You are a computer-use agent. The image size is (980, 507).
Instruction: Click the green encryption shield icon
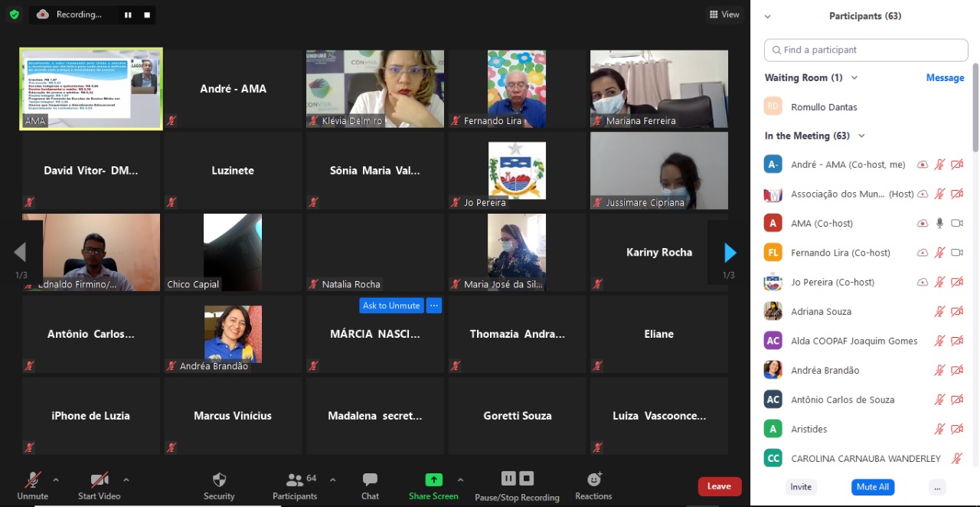point(14,15)
